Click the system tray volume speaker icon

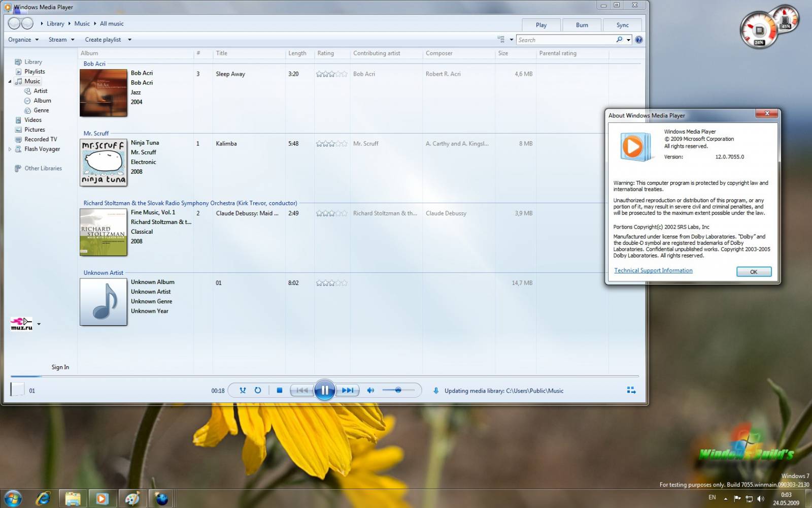[x=760, y=498]
